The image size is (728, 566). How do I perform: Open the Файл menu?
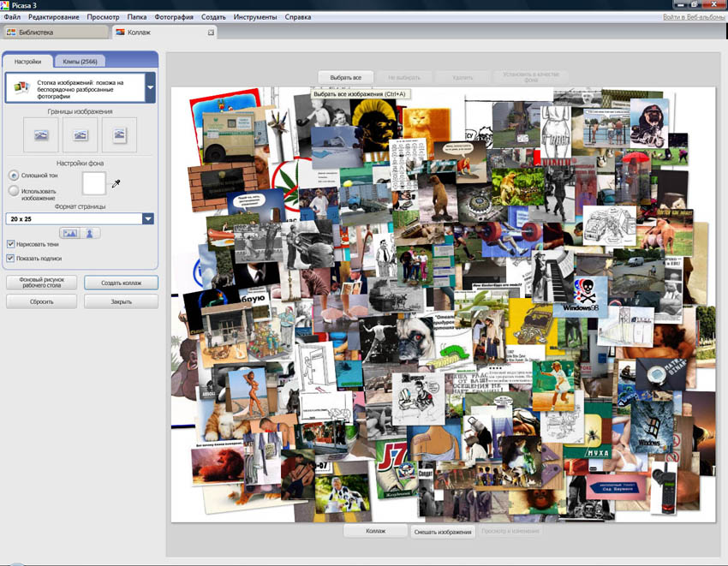(12, 17)
